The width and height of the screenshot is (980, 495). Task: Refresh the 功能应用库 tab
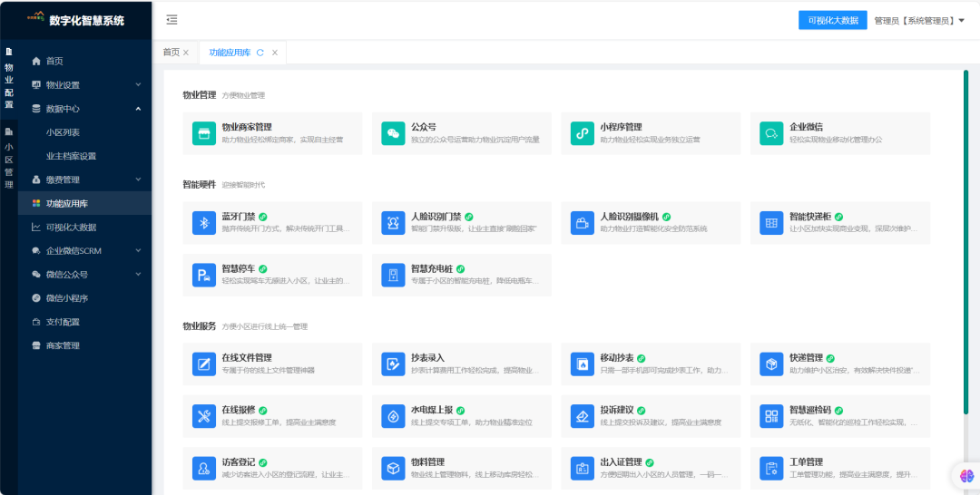tap(260, 53)
